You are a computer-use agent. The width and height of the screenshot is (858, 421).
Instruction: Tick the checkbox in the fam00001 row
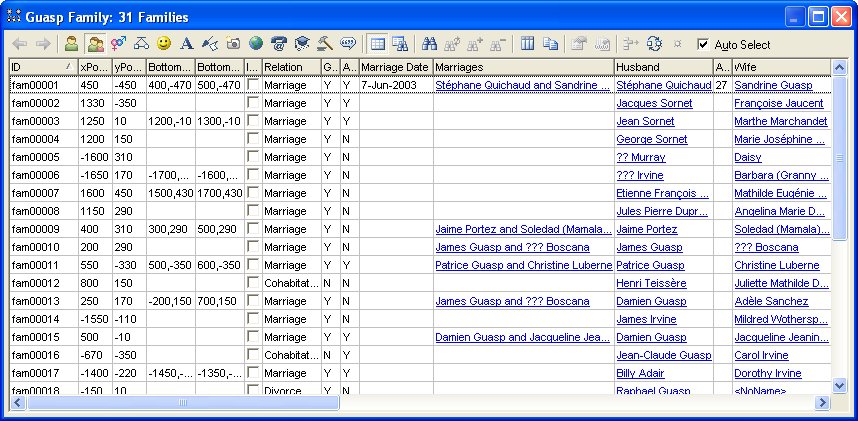253,85
